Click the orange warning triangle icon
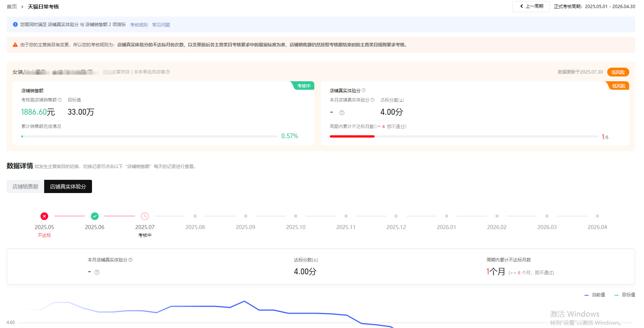This screenshot has height=328, width=644. tap(15, 45)
